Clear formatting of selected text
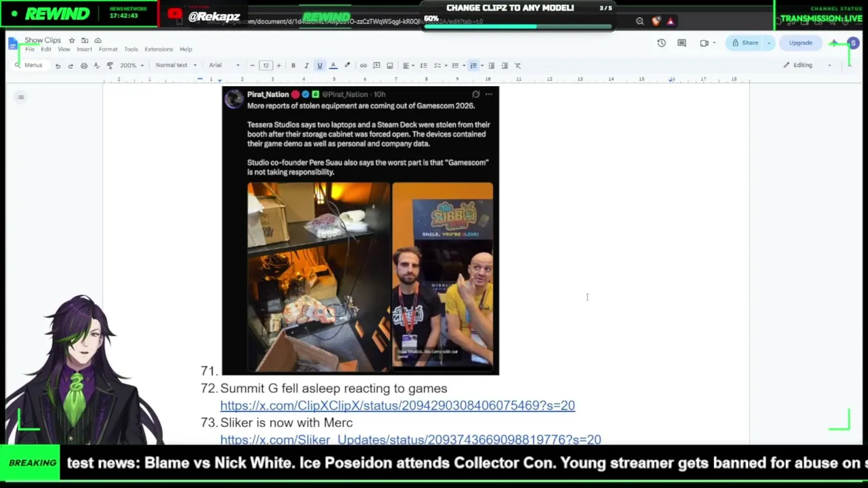Image resolution: width=868 pixels, height=488 pixels. click(517, 66)
